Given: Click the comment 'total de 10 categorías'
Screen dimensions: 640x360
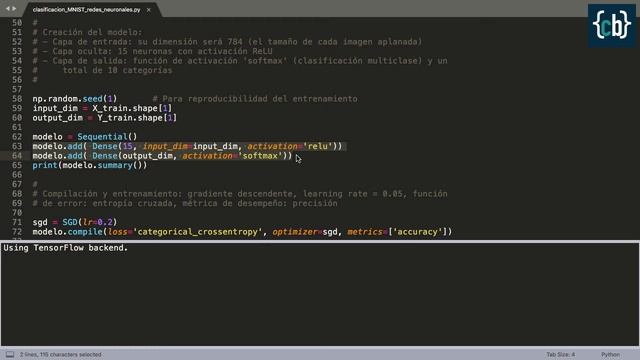Looking at the screenshot, I should 118,70.
